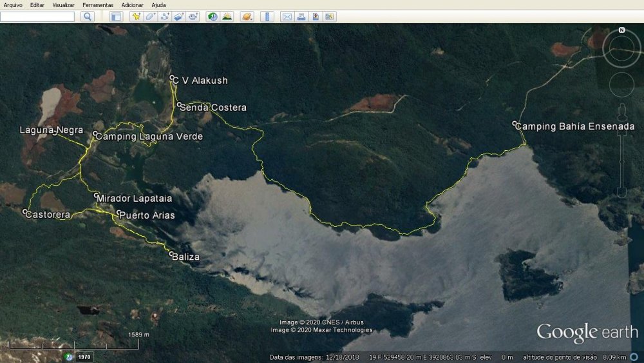Screen dimensions: 644x363
Task: Click the Camping Bahía Ensenada placemark
Action: (515, 124)
